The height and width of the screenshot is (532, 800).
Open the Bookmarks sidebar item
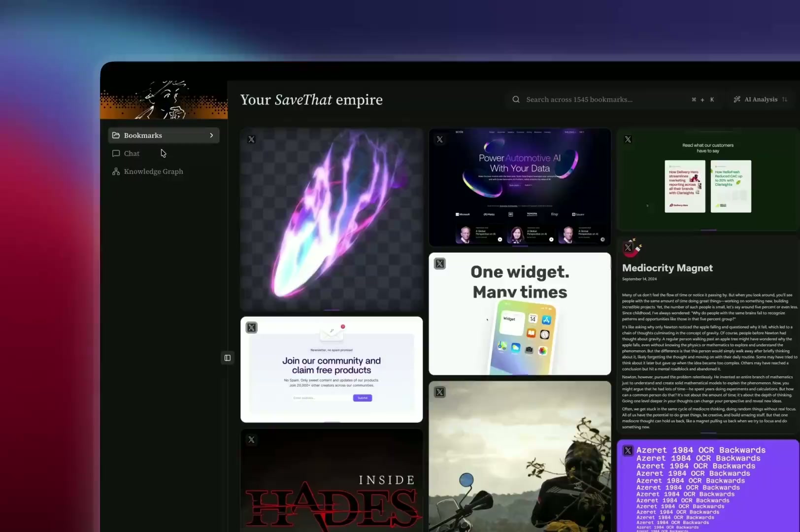164,135
